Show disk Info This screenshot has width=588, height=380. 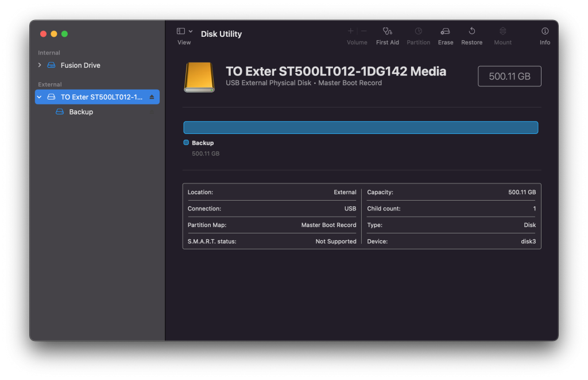coord(545,36)
